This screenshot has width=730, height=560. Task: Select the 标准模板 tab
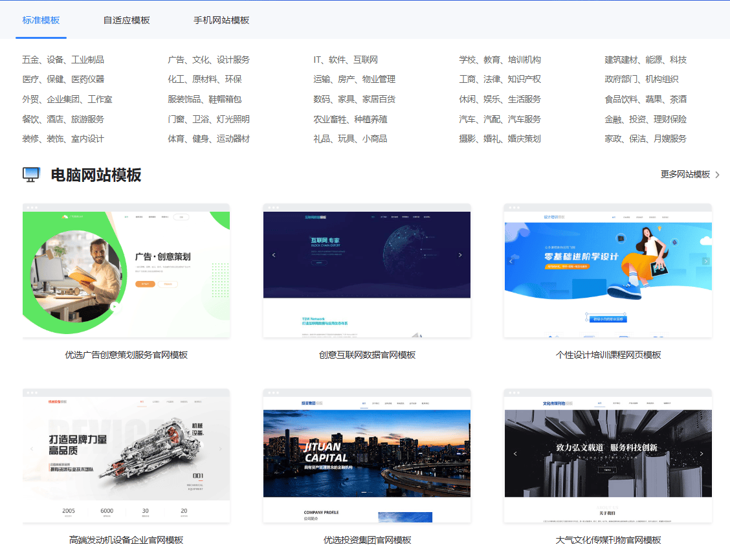[41, 20]
